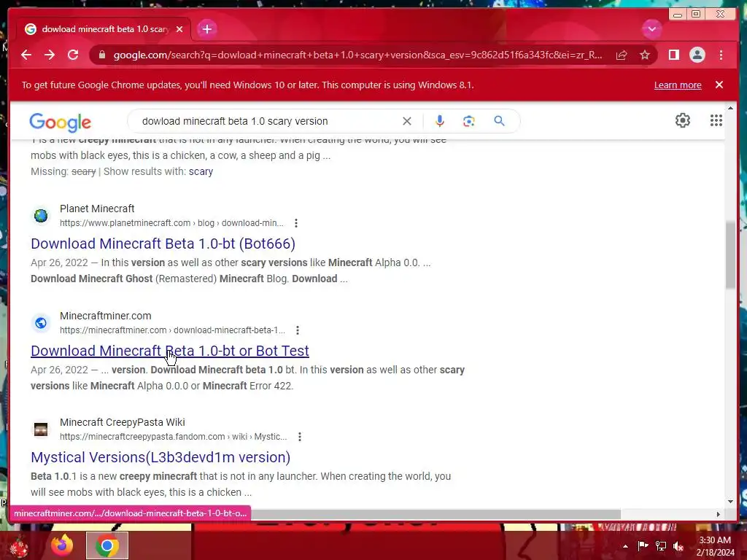747x560 pixels.
Task: Open the Google apps grid
Action: pos(716,120)
